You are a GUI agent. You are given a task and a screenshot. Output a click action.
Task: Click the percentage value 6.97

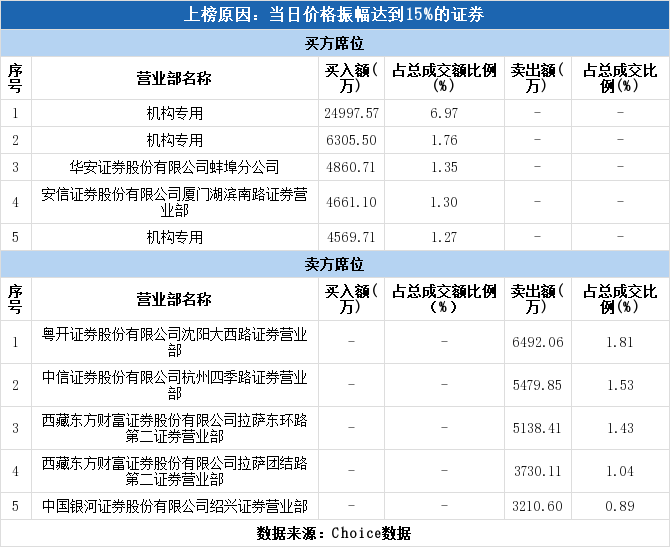444,113
